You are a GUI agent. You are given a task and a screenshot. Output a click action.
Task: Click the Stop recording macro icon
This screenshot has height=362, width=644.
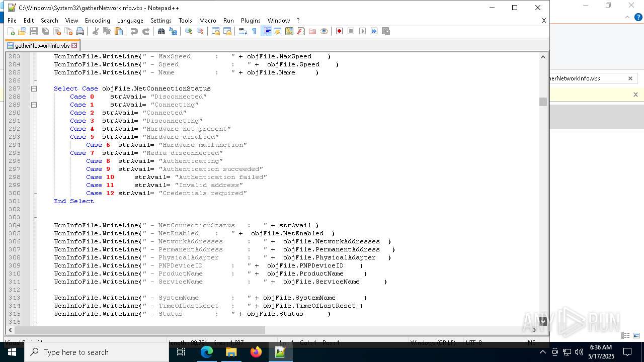[x=351, y=31]
